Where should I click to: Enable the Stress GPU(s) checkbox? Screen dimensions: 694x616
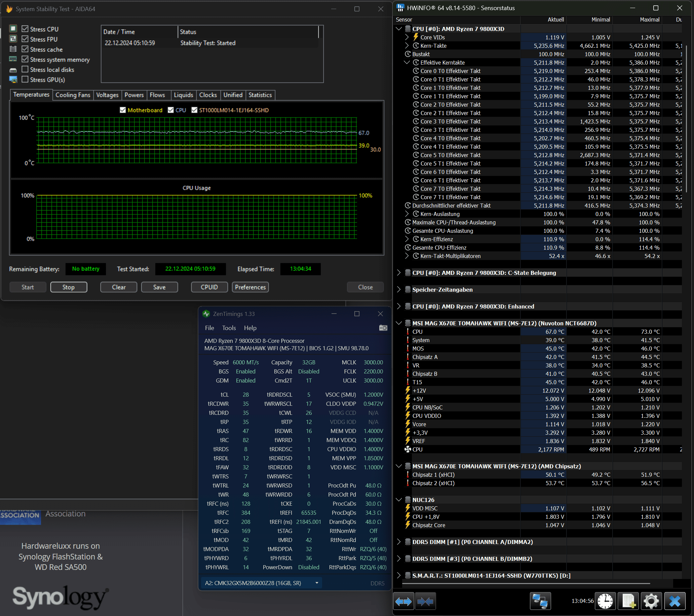(x=25, y=79)
